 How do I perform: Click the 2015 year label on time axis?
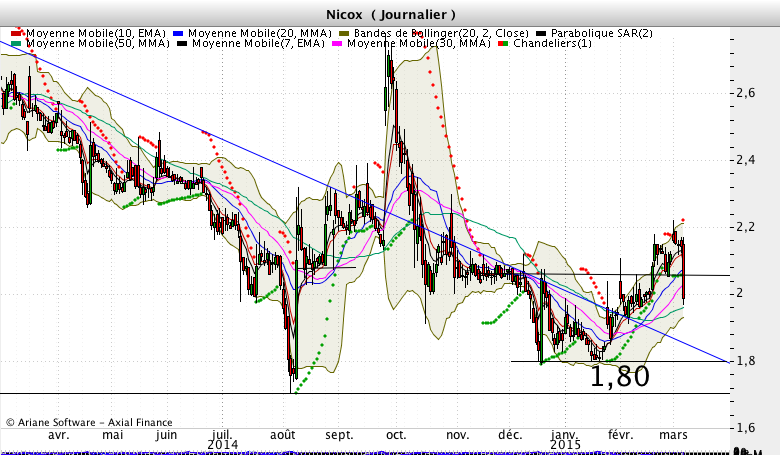(565, 445)
